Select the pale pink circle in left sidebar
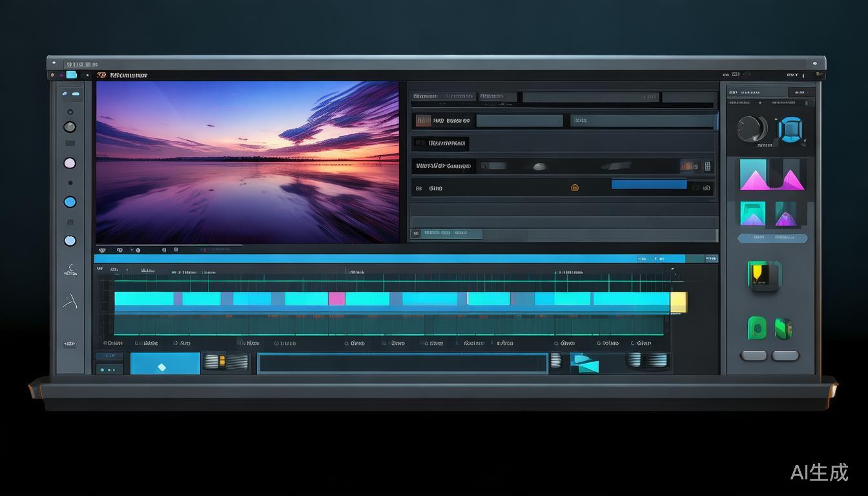Viewport: 868px width, 496px height. point(70,163)
